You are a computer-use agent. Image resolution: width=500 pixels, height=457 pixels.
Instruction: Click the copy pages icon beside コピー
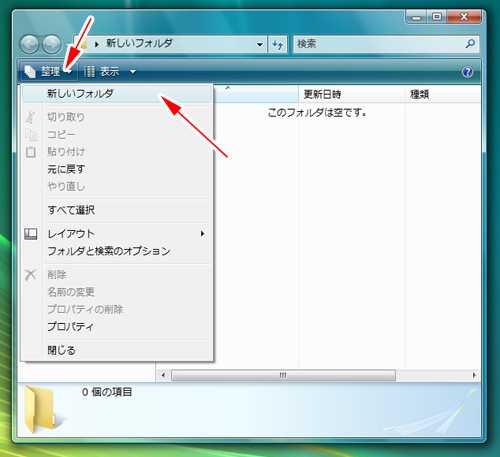click(31, 135)
